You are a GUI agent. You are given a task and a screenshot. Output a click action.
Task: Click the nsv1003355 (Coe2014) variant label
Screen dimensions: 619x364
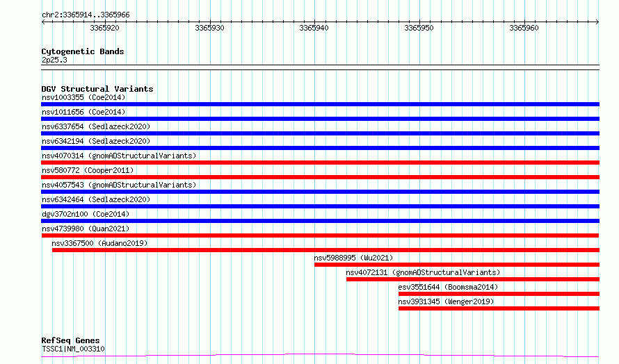coord(83,97)
